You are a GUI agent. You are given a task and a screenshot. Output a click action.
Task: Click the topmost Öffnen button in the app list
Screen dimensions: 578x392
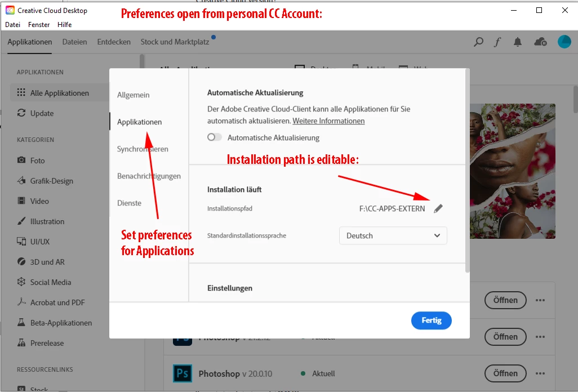tap(505, 300)
